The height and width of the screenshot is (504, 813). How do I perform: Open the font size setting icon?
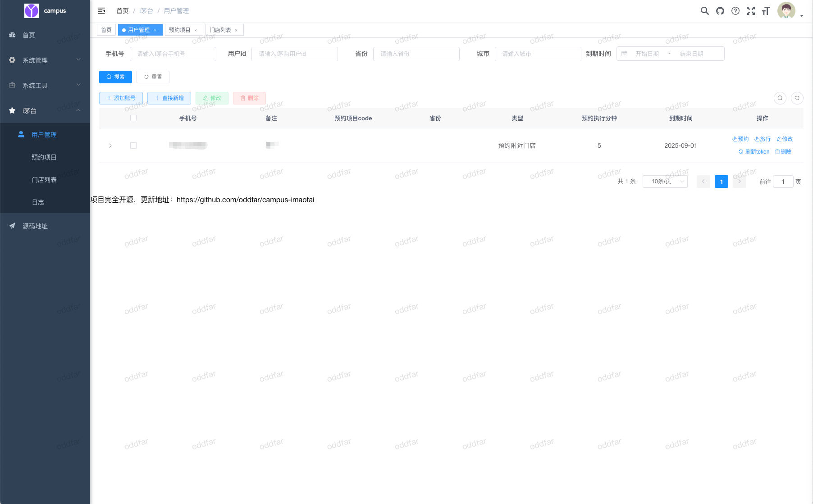766,11
